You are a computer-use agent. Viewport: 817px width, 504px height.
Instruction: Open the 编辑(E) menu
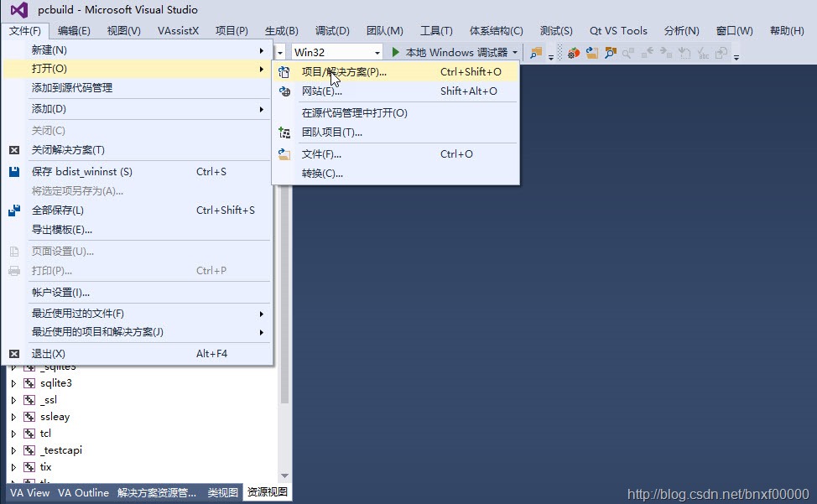(x=74, y=31)
